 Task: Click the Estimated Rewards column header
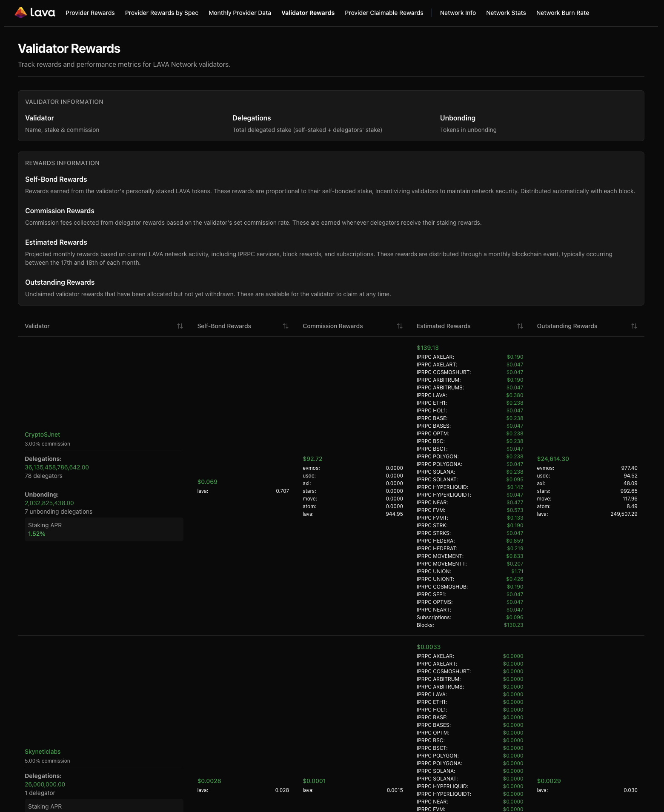(x=444, y=326)
